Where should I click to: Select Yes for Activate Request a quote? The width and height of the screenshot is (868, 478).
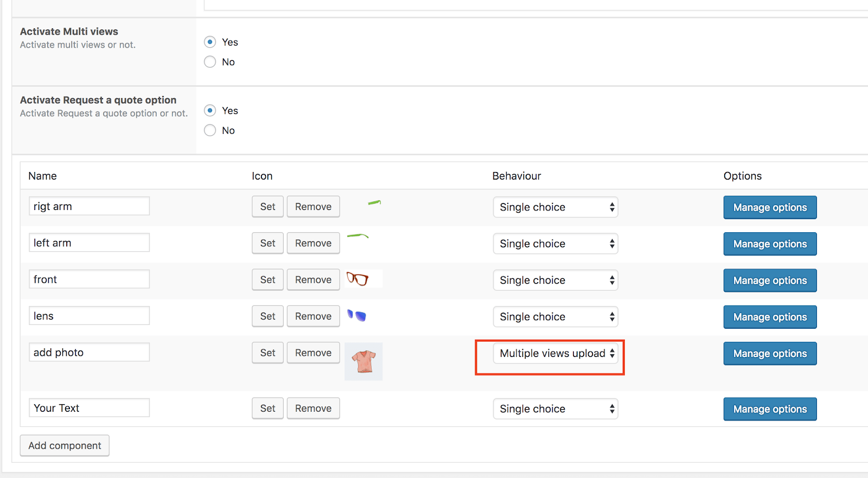[x=210, y=110]
